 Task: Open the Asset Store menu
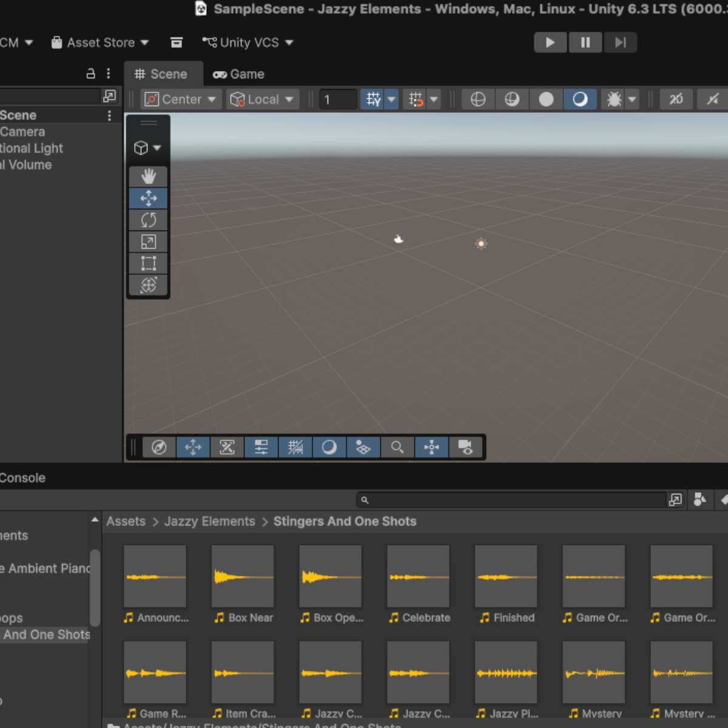(100, 42)
